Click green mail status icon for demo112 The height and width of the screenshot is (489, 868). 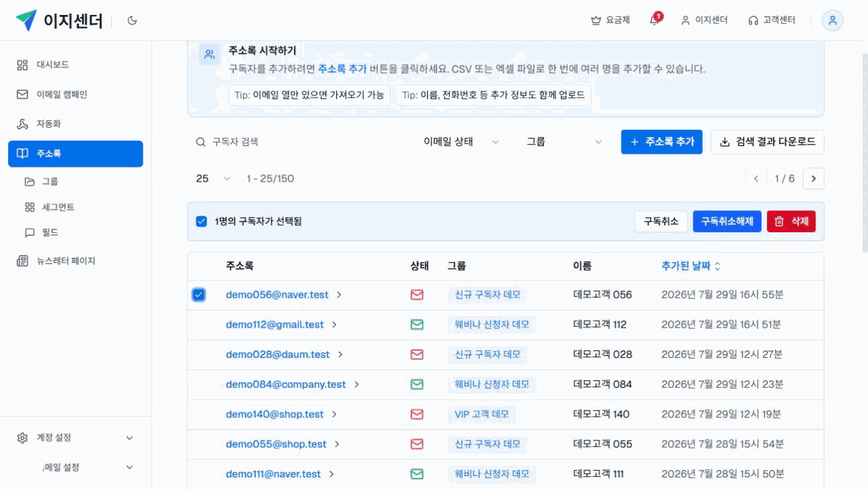tap(417, 324)
